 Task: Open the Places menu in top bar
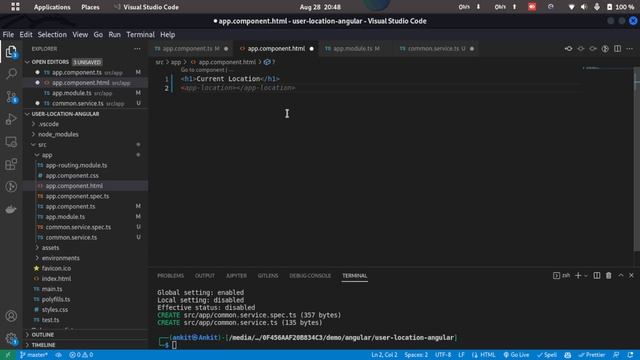[90, 7]
